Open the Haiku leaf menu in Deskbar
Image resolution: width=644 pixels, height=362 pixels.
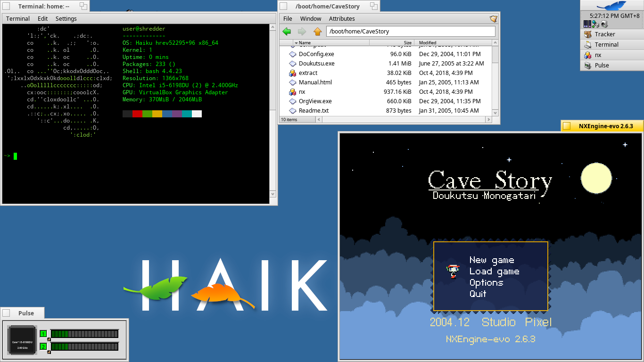(613, 5)
